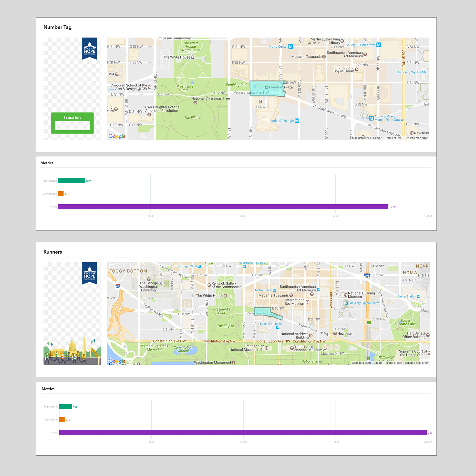Click the Washington Monument icon
The width and height of the screenshot is (476, 476).
click(x=233, y=363)
